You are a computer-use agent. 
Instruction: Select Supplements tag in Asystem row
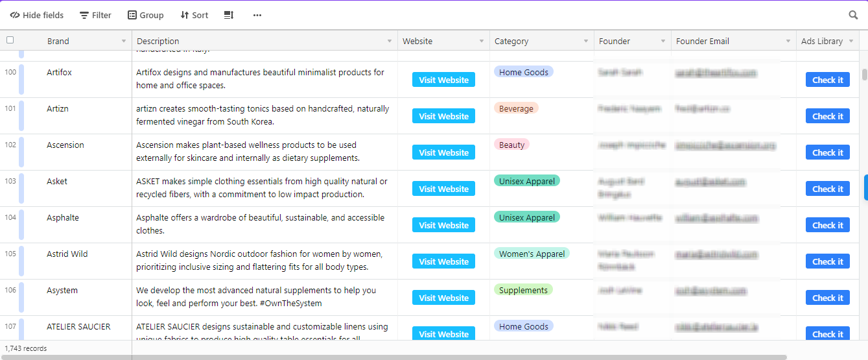pyautogui.click(x=523, y=290)
